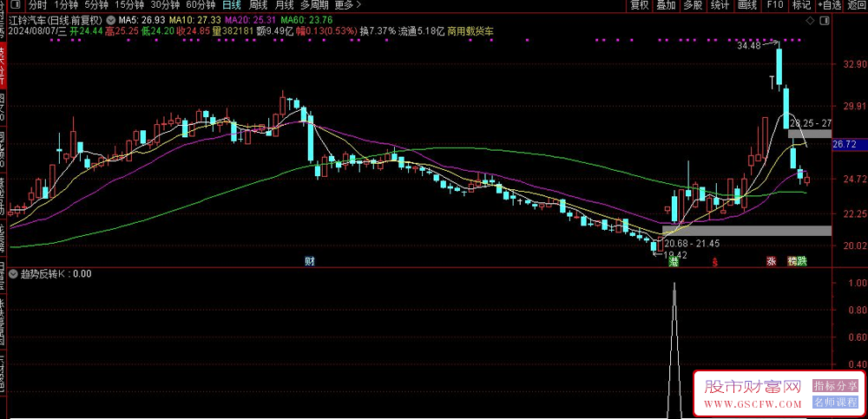Select the 30分钟 period tab
This screenshot has height=419, width=868.
coord(165,5)
